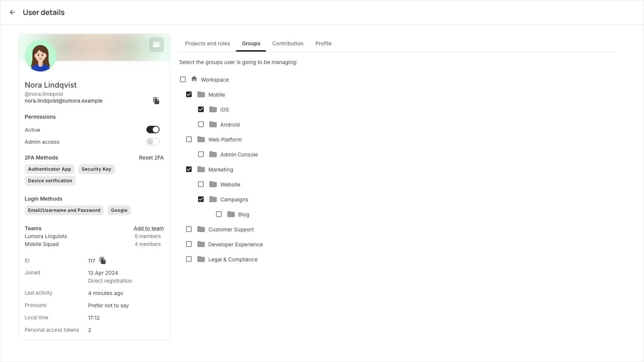Enable the Admin access toggle

pos(153,142)
